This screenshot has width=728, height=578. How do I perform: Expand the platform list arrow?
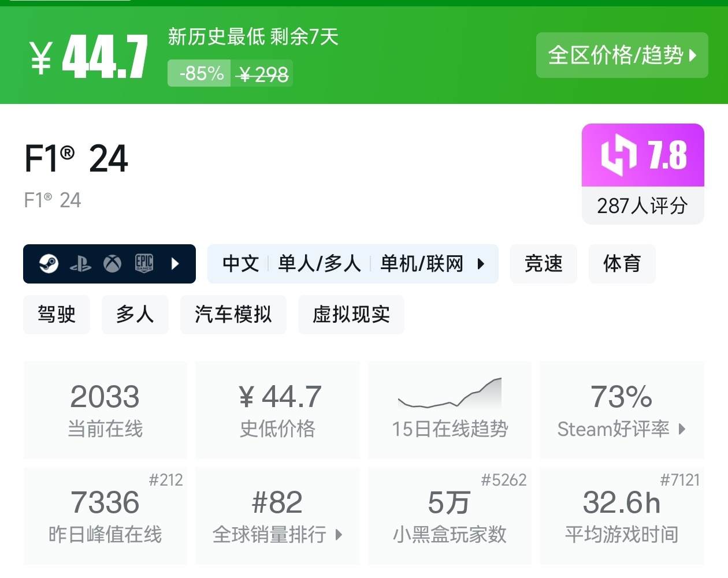[x=176, y=264]
